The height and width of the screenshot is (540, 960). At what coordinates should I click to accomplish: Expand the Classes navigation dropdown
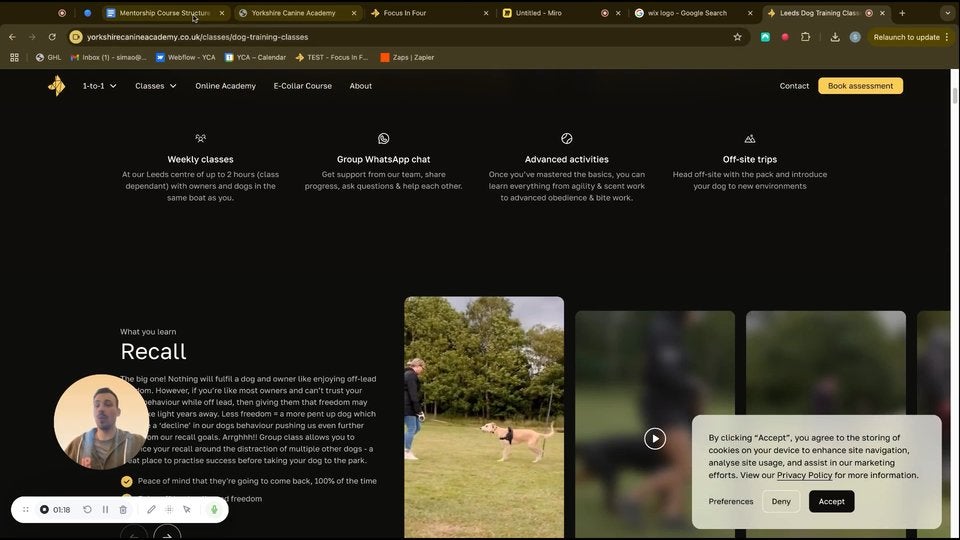pyautogui.click(x=156, y=86)
